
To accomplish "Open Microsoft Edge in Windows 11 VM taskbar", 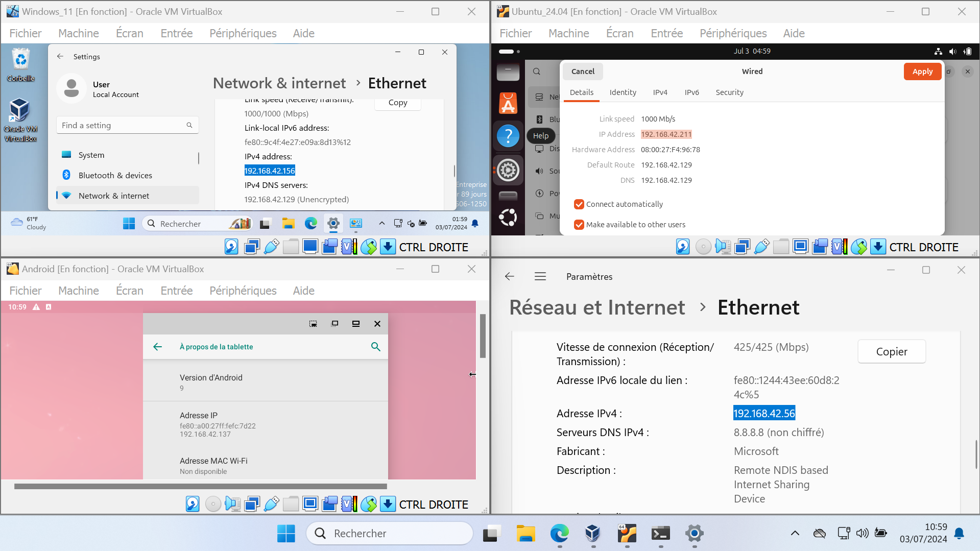I will pyautogui.click(x=310, y=224).
